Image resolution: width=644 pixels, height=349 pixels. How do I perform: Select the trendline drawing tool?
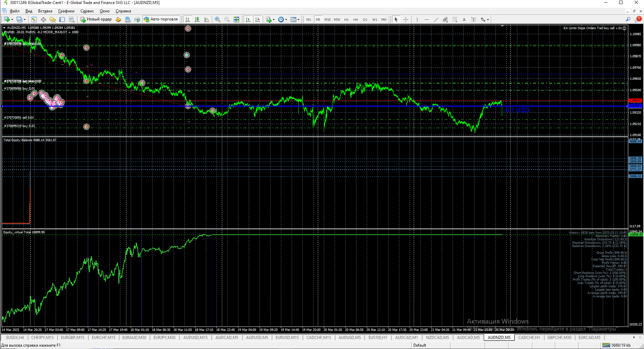[x=436, y=19]
